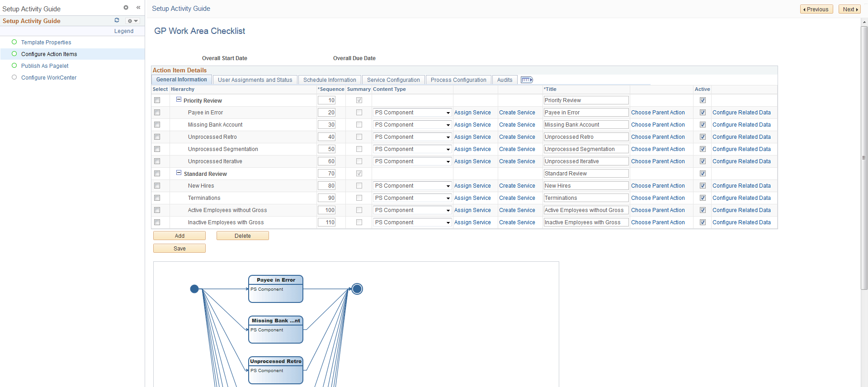Click Create Service for Unprocessed Segmentation
The width and height of the screenshot is (868, 387).
517,149
